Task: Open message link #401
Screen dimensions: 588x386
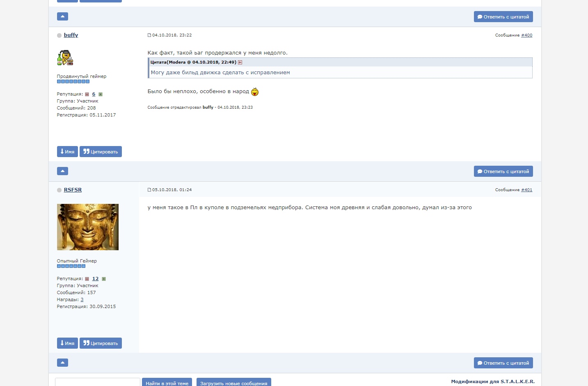Action: click(x=526, y=190)
